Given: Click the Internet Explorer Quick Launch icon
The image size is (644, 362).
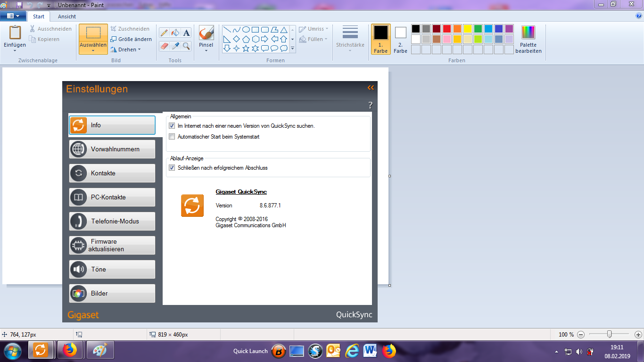Looking at the screenshot, I should tap(352, 351).
